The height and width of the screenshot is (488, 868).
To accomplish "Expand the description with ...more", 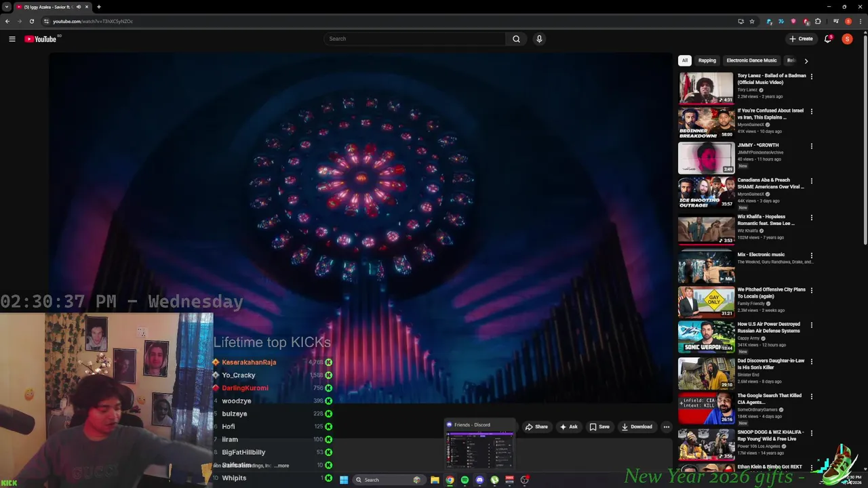I will [x=282, y=466].
